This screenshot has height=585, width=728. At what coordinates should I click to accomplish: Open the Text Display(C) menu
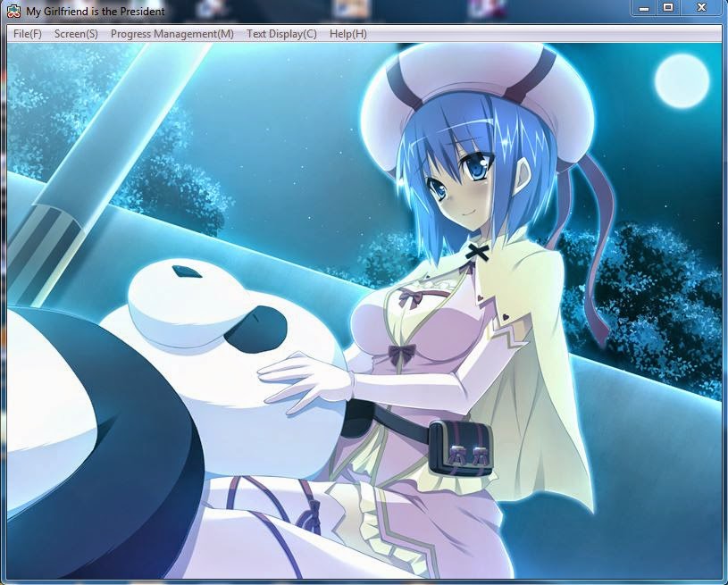281,34
